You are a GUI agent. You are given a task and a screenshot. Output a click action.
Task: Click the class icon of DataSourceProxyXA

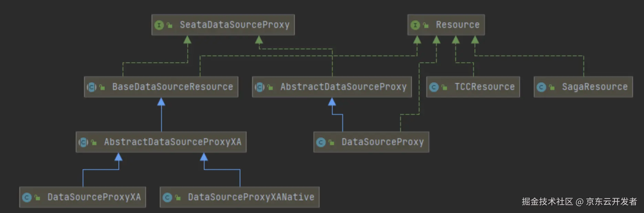[x=27, y=197]
